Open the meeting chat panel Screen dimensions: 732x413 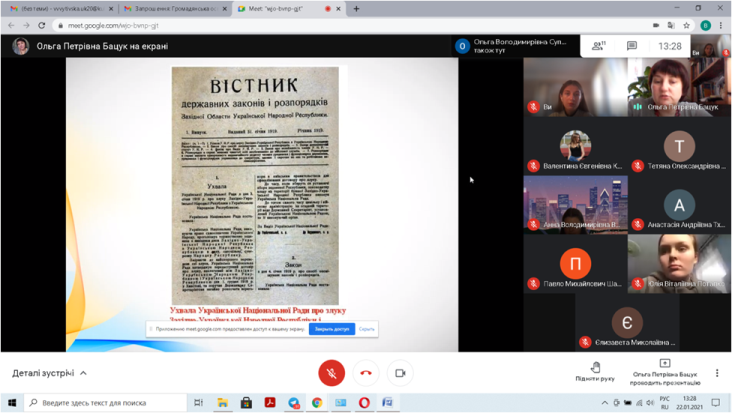click(632, 46)
